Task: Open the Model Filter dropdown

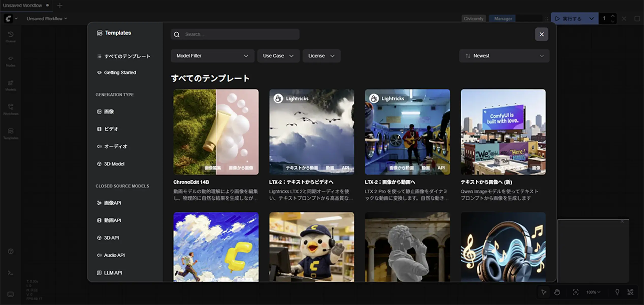Action: tap(212, 56)
